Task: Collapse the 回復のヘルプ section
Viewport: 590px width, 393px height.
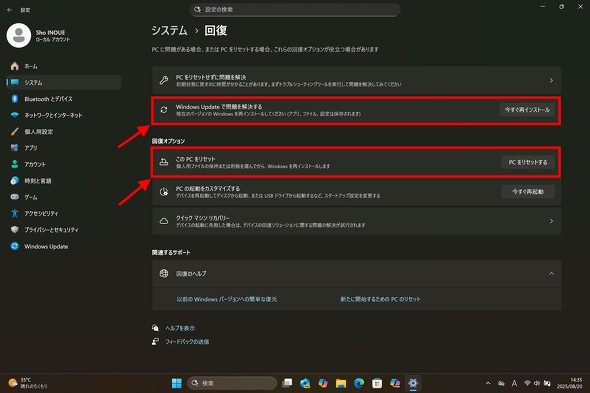Action: [551, 273]
